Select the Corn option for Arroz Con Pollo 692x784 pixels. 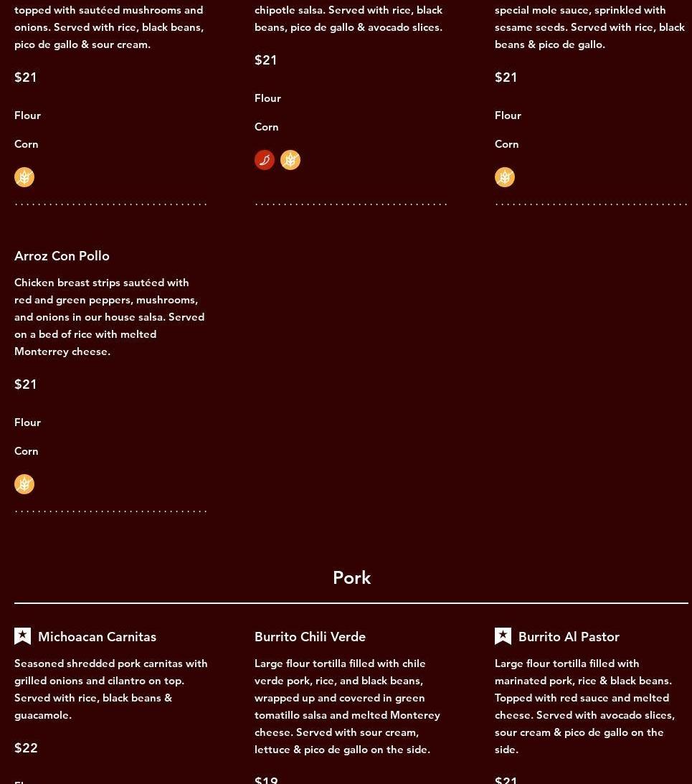click(27, 451)
